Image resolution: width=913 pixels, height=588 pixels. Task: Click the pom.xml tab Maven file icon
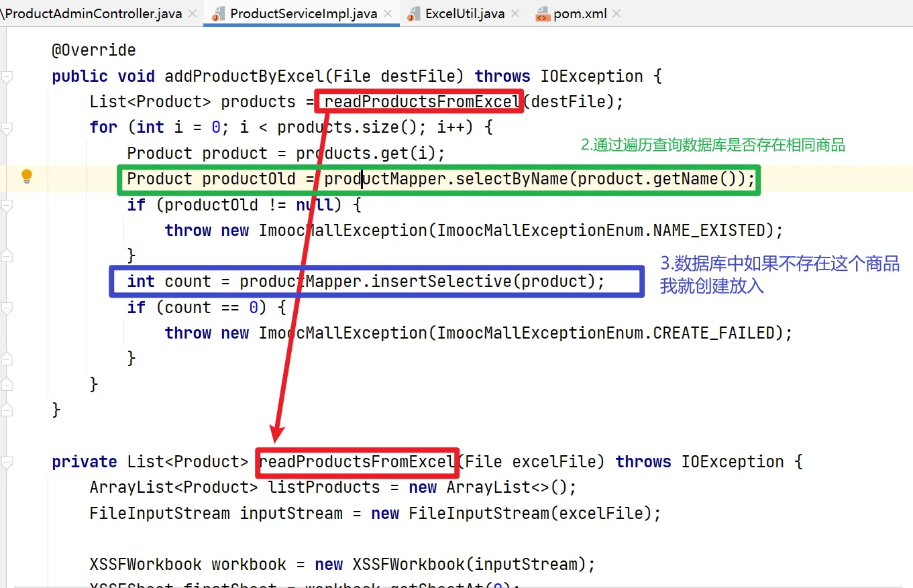click(x=542, y=14)
